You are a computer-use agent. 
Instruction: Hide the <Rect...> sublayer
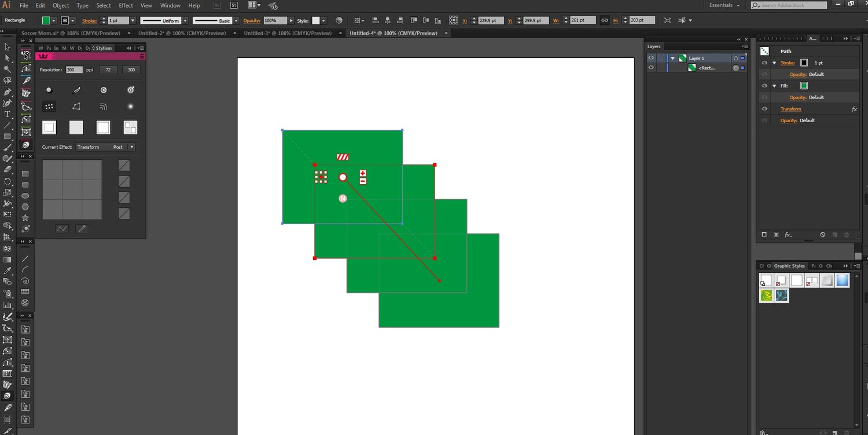(651, 68)
